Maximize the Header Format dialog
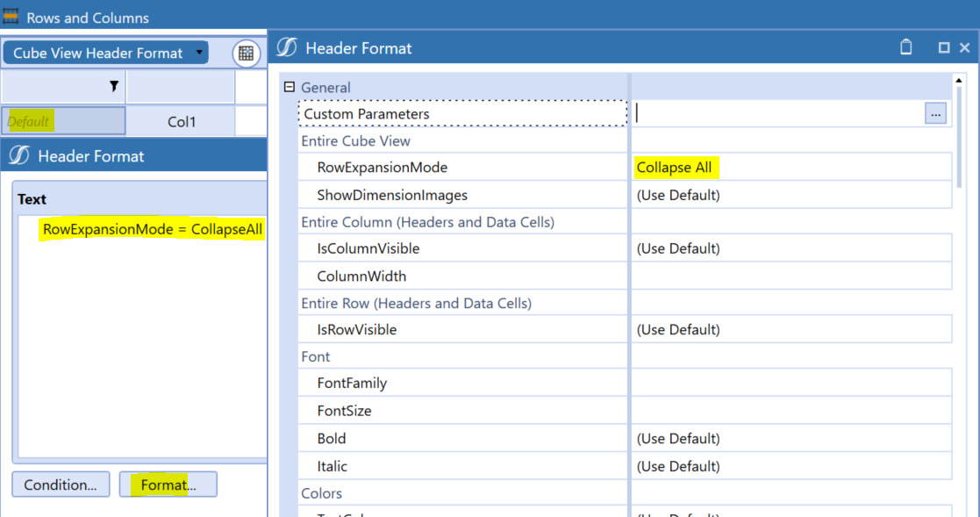This screenshot has width=980, height=517. 944,47
